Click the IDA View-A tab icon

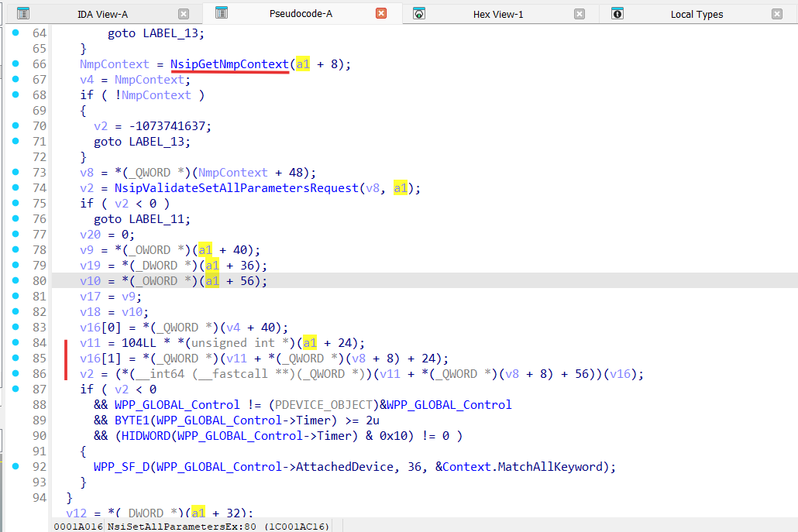click(23, 14)
